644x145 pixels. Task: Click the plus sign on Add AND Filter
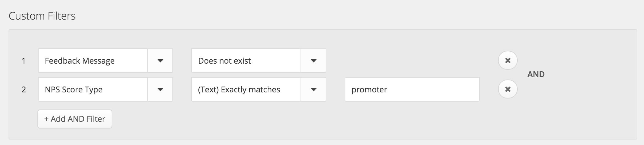coord(46,119)
